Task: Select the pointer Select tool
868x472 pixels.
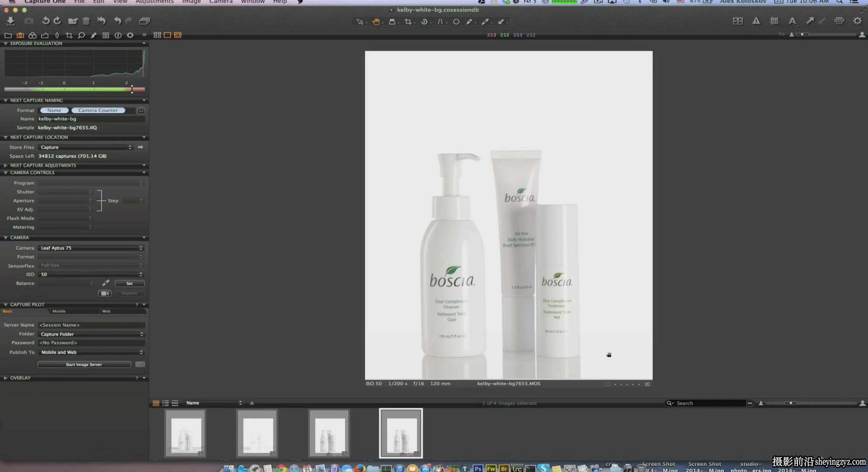Action: [x=360, y=21]
